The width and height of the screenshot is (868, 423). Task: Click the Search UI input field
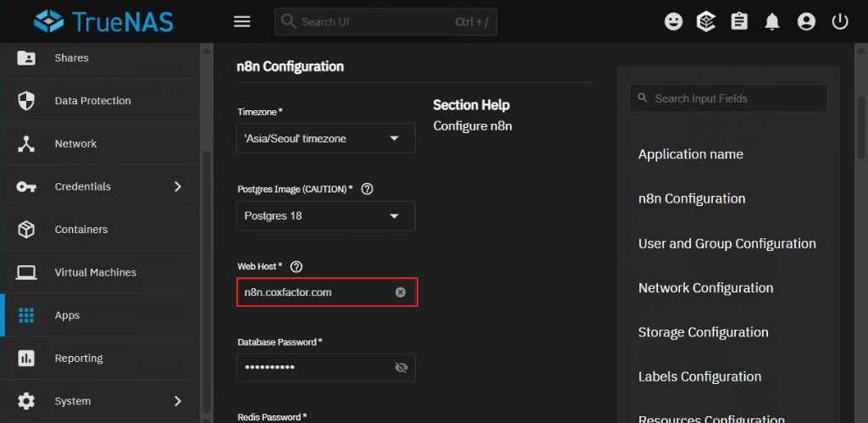click(x=385, y=22)
